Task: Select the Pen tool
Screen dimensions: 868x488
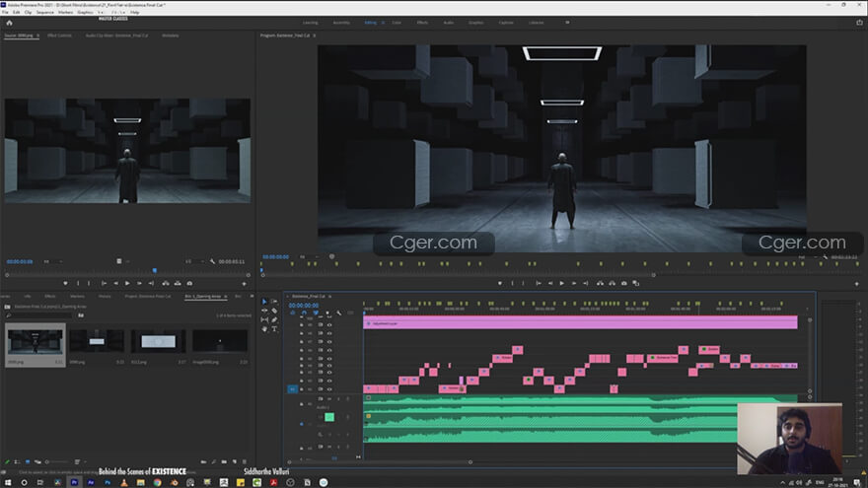Action: (274, 319)
